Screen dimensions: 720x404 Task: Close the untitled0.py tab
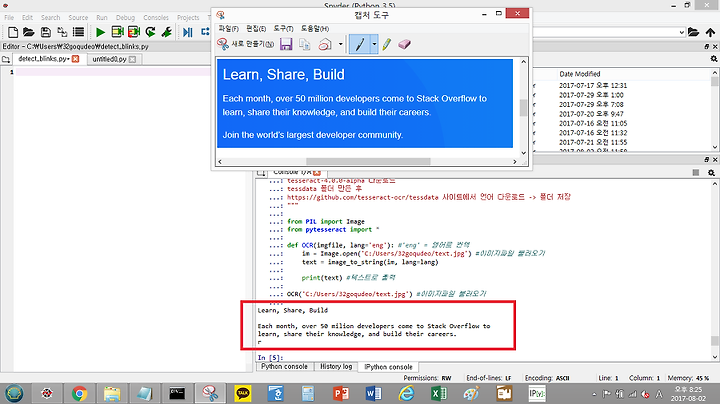coord(132,59)
